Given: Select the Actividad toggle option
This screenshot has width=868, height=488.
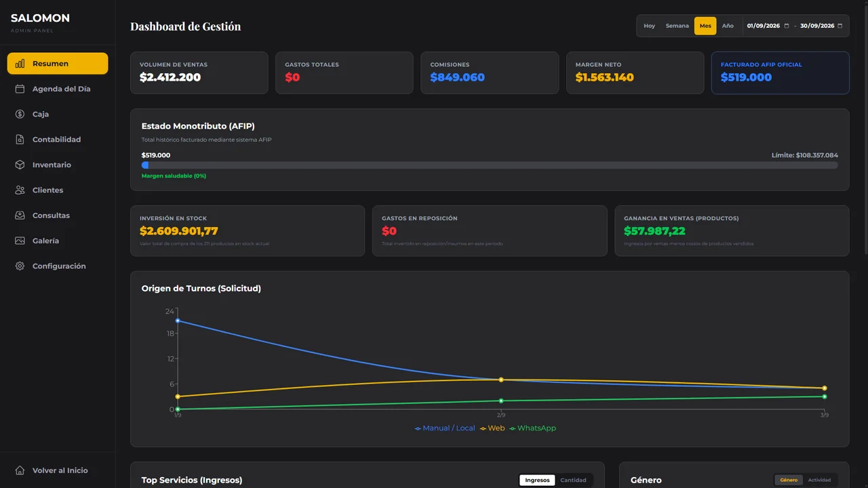Looking at the screenshot, I should coord(819,480).
